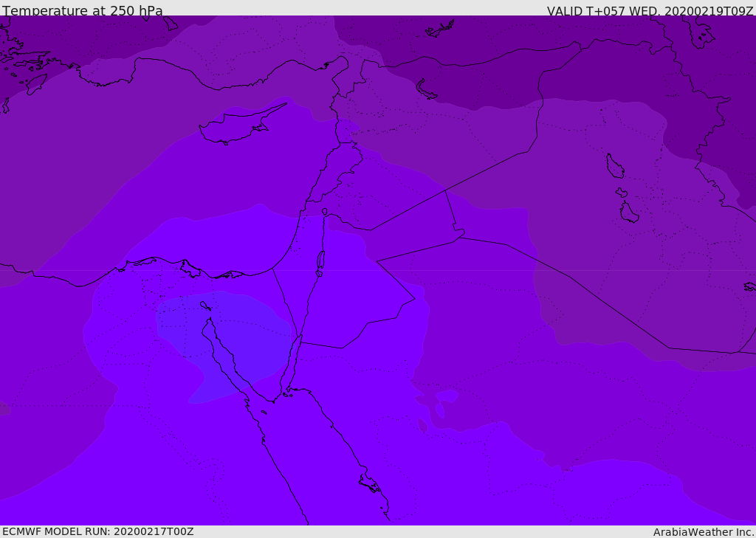The width and height of the screenshot is (756, 538).
Task: Click the VALID T+057 timestamp text
Action: coord(650,11)
